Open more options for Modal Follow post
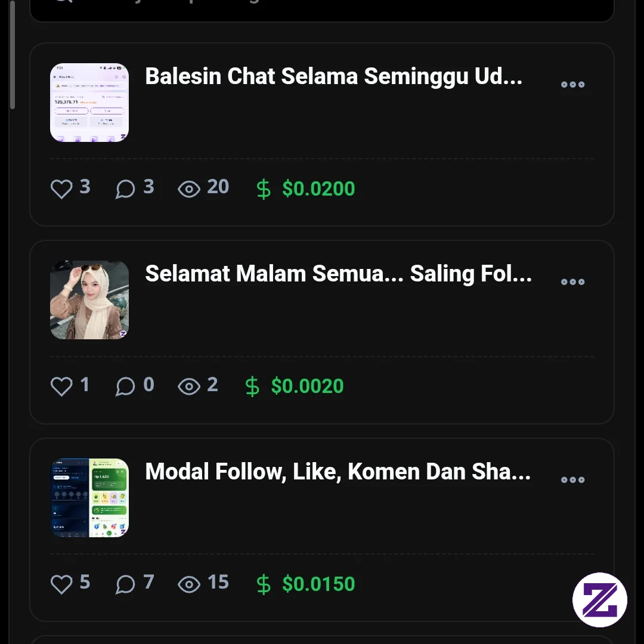The height and width of the screenshot is (644, 644). pyautogui.click(x=572, y=479)
